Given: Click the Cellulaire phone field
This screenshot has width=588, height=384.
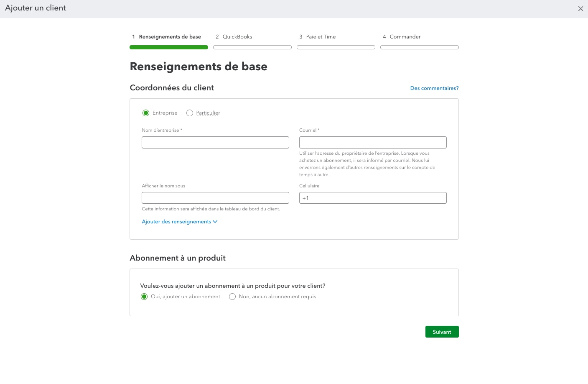Looking at the screenshot, I should (x=373, y=197).
